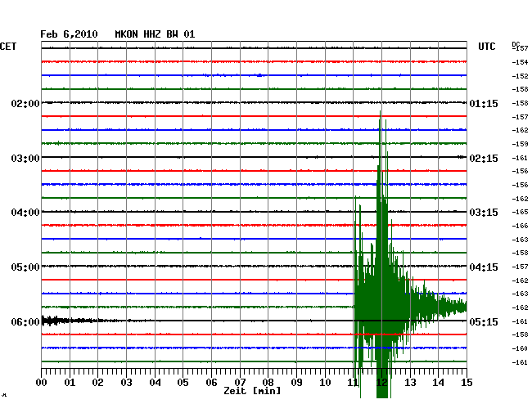532x404 pixels.
Task: Select the CET time label '03:00'
Action: coord(25,159)
